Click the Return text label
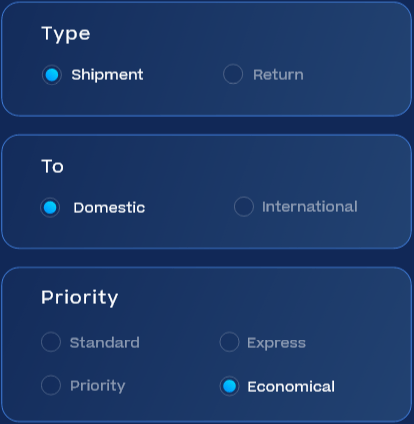414x424 pixels. (x=278, y=75)
